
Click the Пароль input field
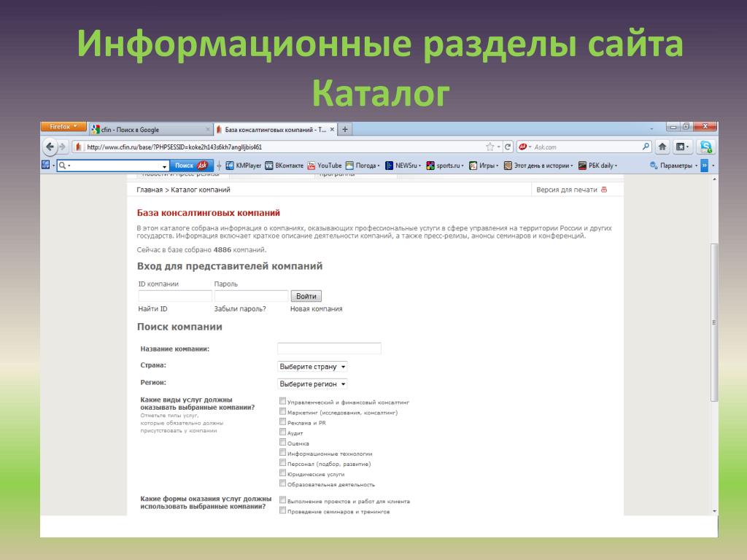tap(251, 296)
